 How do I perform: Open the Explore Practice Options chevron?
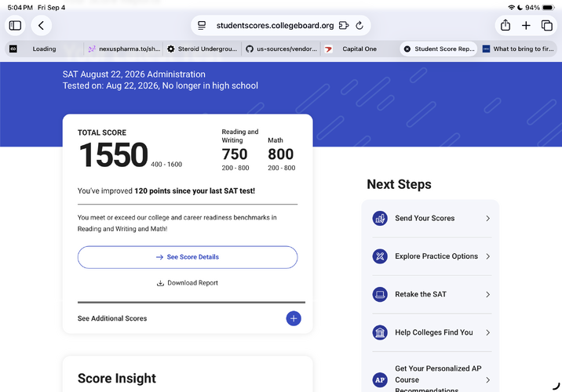click(487, 256)
